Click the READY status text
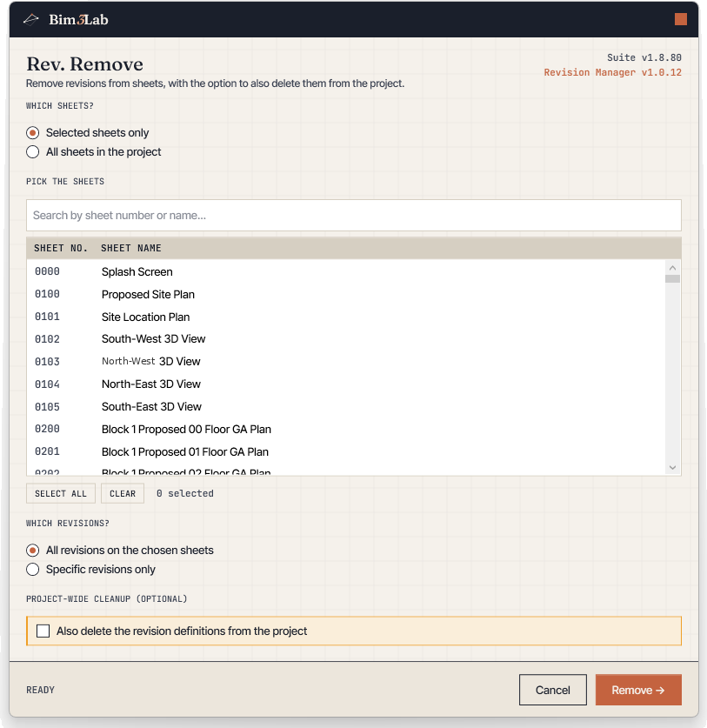 [x=40, y=690]
